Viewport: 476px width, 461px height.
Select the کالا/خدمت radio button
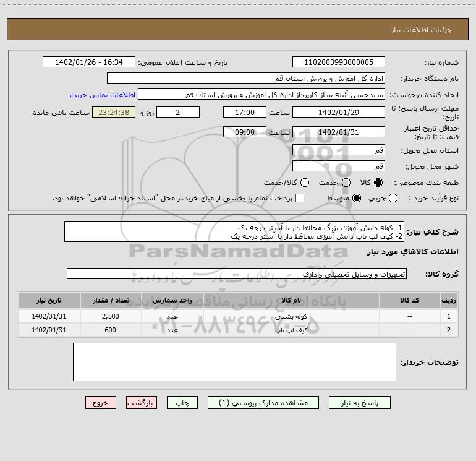pos(305,183)
